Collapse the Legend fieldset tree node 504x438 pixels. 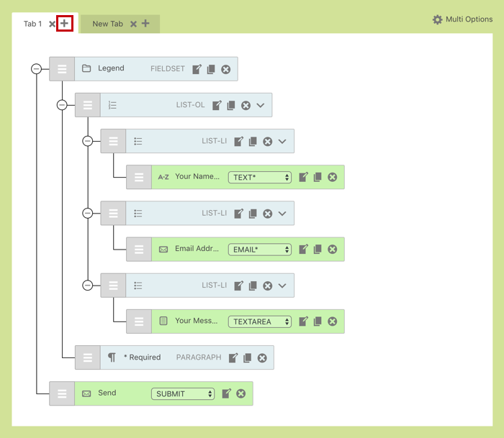36,68
